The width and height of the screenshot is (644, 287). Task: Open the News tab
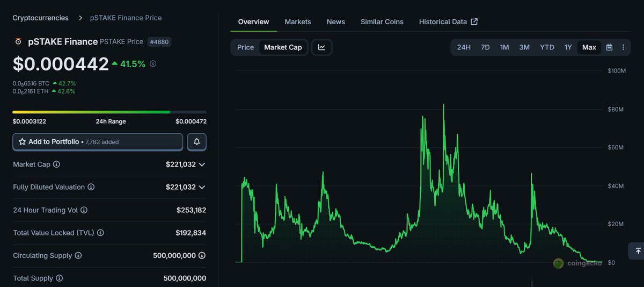pyautogui.click(x=336, y=21)
